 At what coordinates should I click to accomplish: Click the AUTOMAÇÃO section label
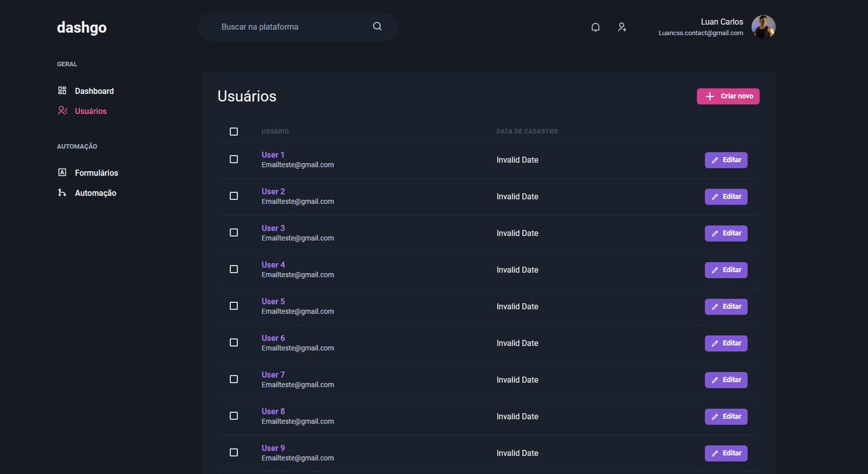(x=77, y=147)
